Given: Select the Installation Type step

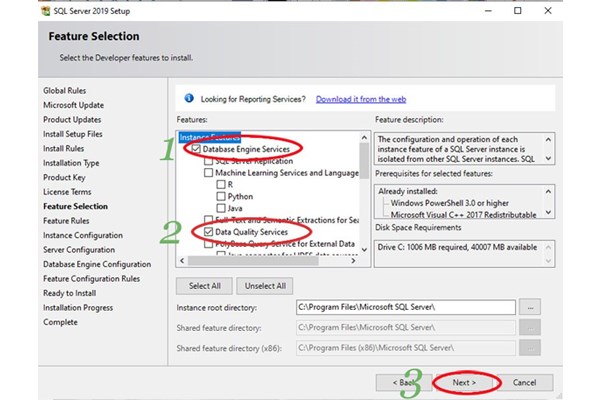Looking at the screenshot, I should (71, 163).
